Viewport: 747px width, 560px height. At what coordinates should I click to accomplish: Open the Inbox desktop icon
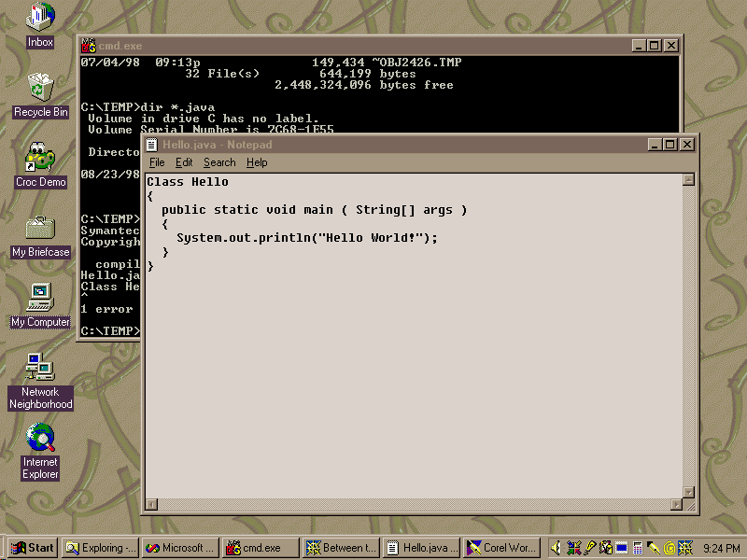point(40,18)
